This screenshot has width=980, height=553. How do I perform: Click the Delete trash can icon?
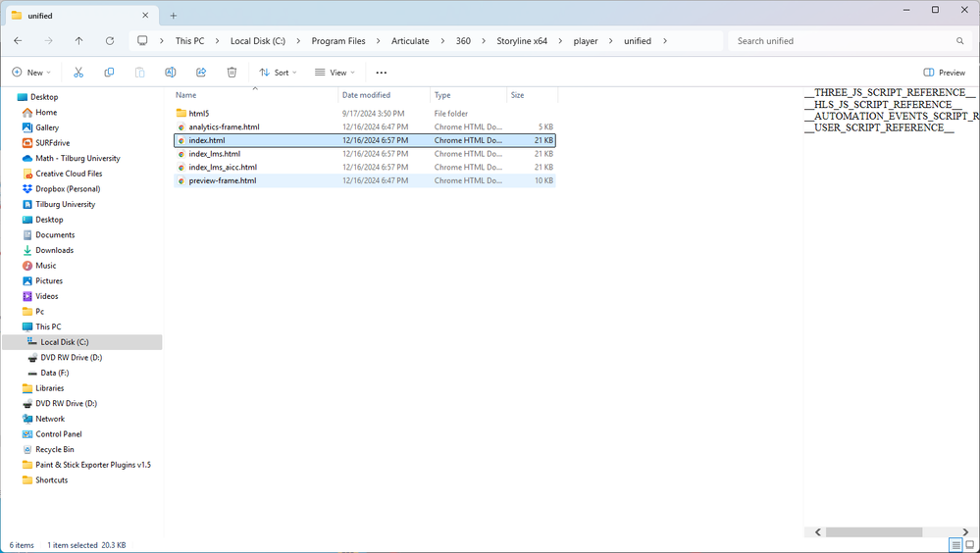(x=232, y=73)
